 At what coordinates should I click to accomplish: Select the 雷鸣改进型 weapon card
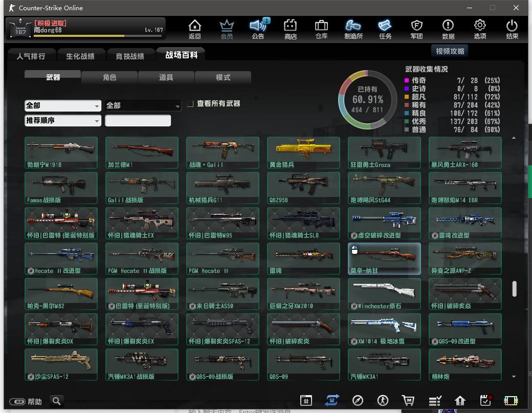click(x=465, y=223)
